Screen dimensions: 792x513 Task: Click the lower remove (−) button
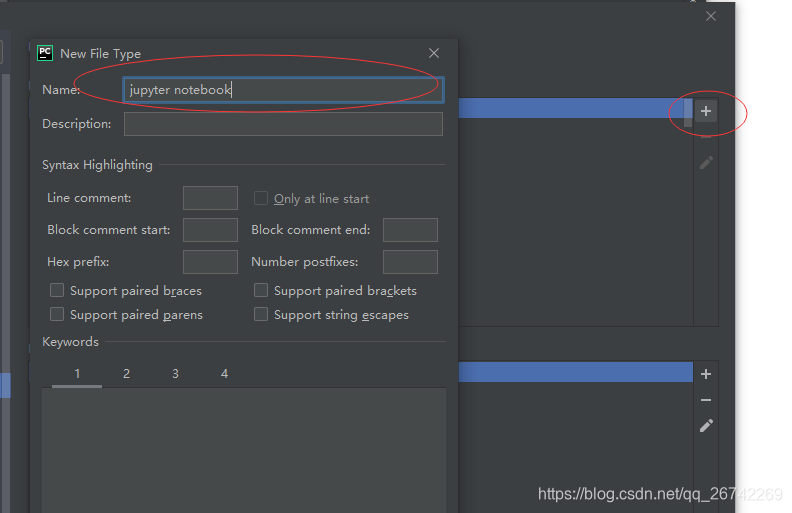[706, 400]
